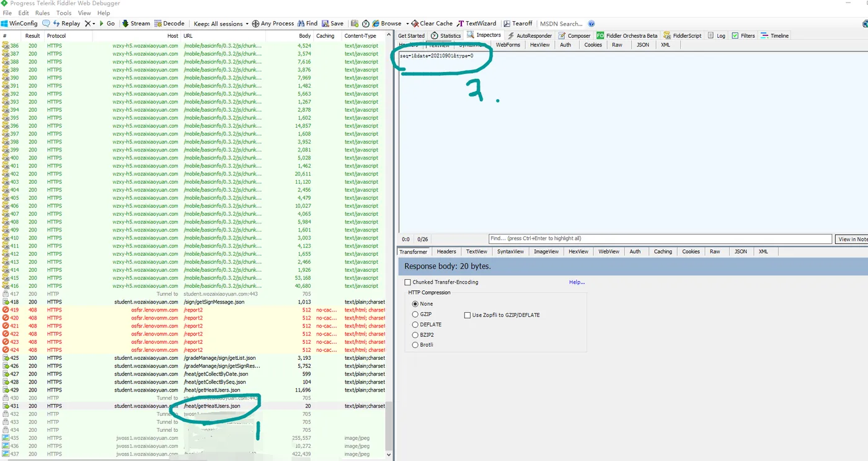Select the /sign/getSignMessage.json session
This screenshot has width=868, height=461.
(192, 302)
